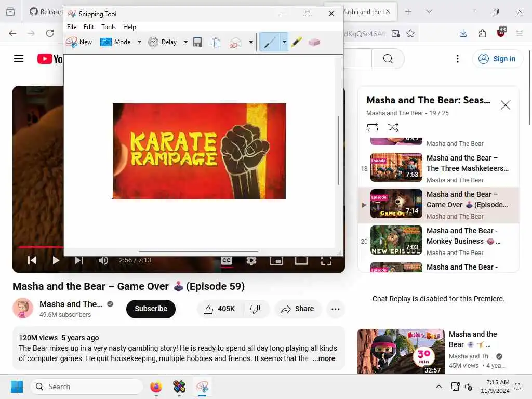Click the Sign in button
The image size is (532, 399).
pyautogui.click(x=497, y=59)
